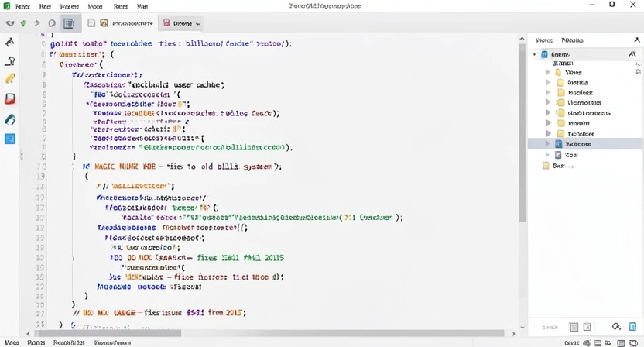644x347 pixels.
Task: Collapse the root node of the project tree
Action: [x=535, y=54]
